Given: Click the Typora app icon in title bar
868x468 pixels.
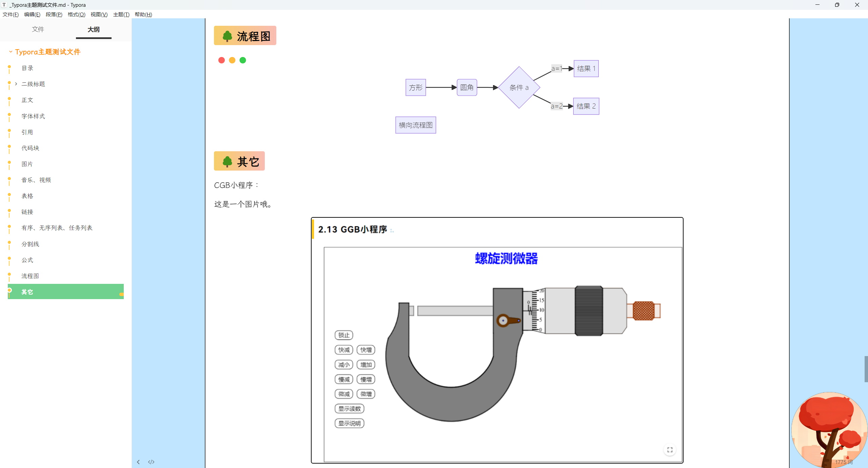Looking at the screenshot, I should click(x=4, y=5).
